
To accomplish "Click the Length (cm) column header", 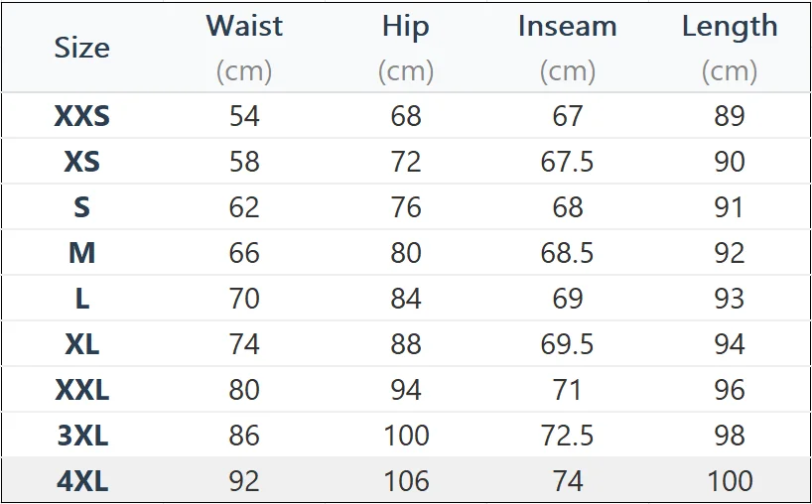I will coord(730,48).
